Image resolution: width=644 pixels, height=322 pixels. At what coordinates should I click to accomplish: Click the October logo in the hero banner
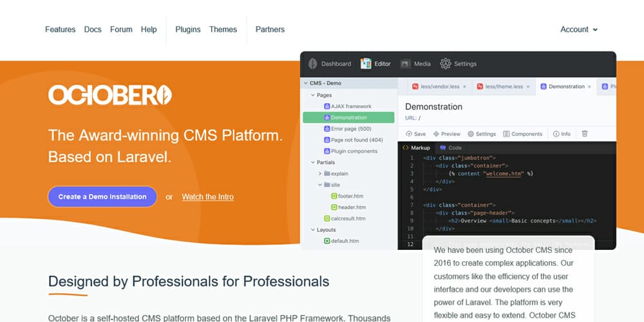109,95
